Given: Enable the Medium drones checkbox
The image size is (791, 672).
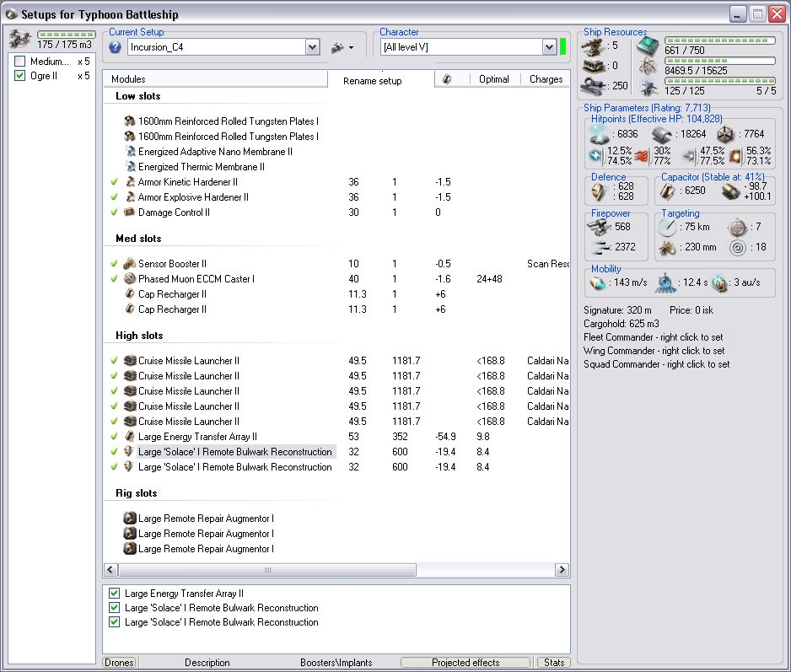Looking at the screenshot, I should [20, 62].
